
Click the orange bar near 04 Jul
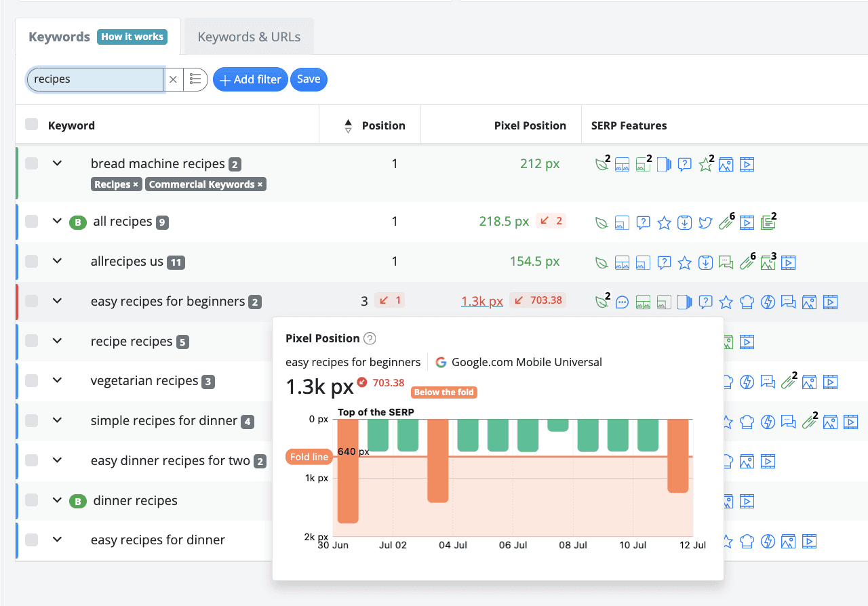point(438,460)
